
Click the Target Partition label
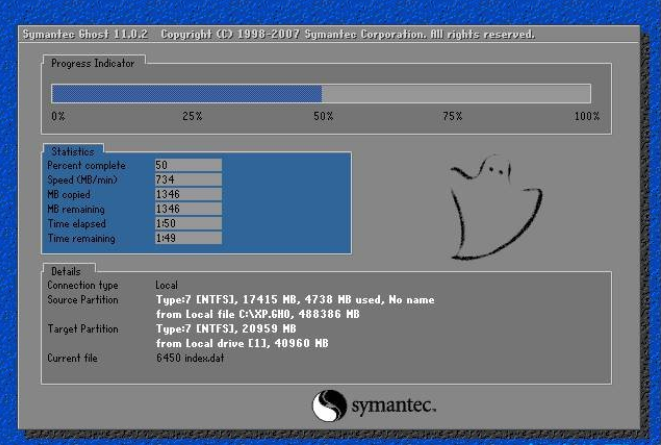point(83,329)
